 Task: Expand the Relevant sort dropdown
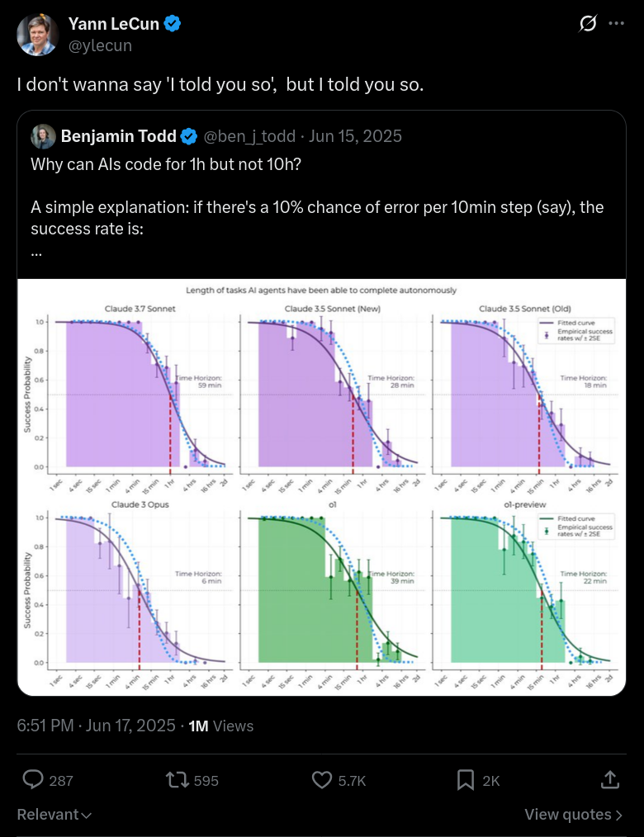click(x=54, y=815)
